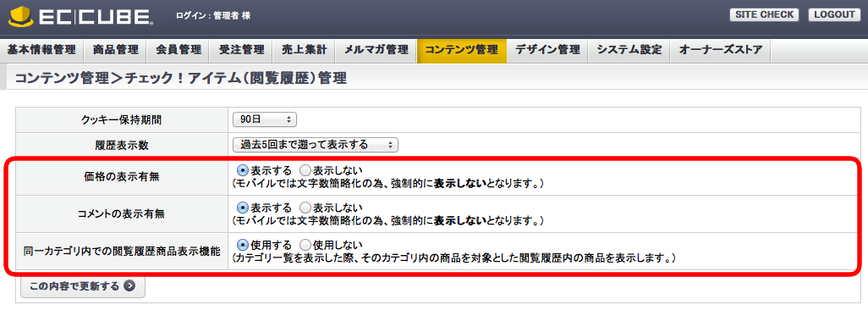This screenshot has width=868, height=316.
Task: Expand the 履歴表示数 dropdown
Action: click(316, 145)
